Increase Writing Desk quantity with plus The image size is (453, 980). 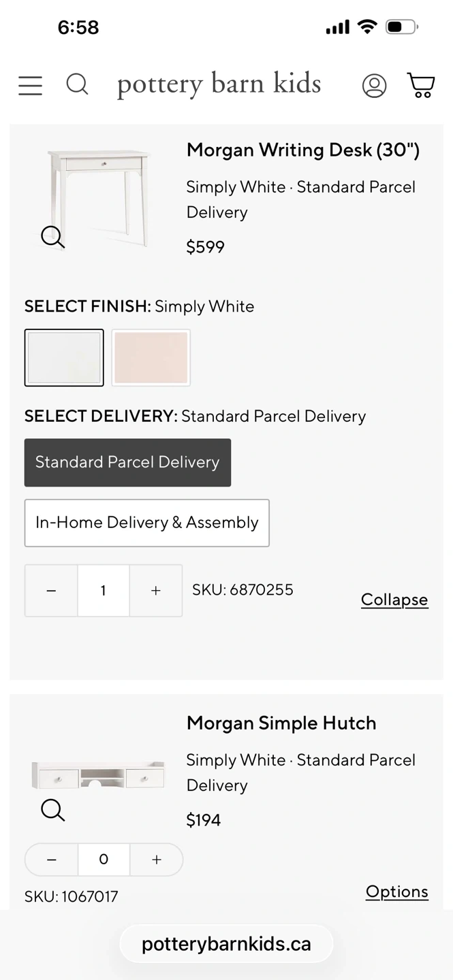click(155, 591)
